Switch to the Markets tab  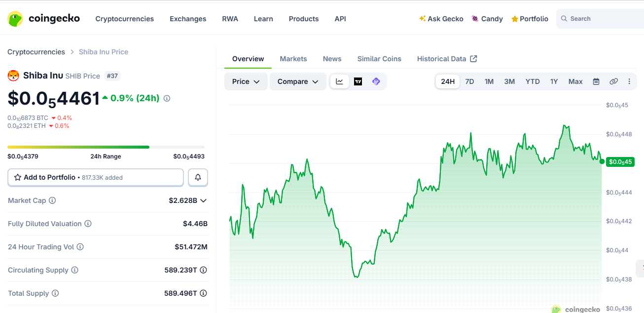[x=293, y=59]
